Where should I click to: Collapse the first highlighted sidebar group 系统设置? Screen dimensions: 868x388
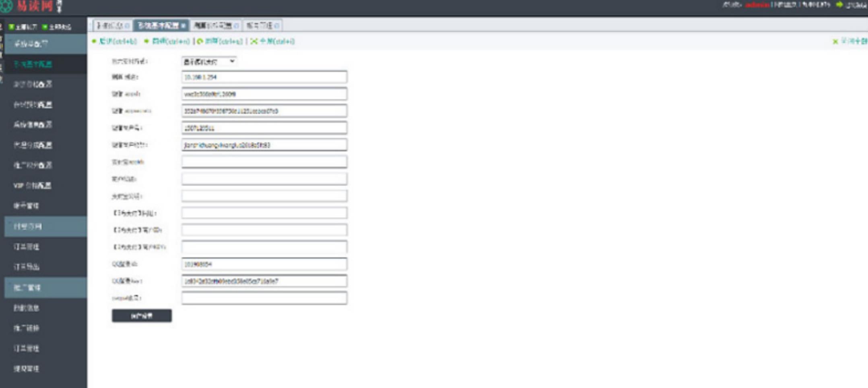point(45,44)
